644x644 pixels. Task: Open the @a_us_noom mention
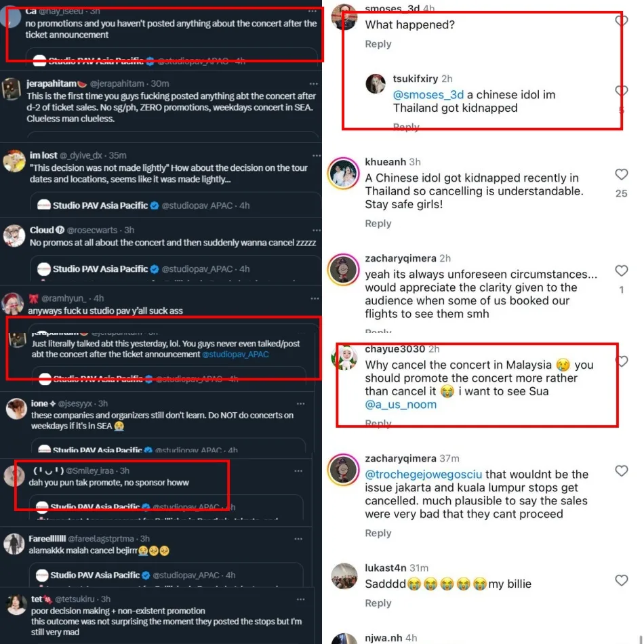[x=401, y=405]
